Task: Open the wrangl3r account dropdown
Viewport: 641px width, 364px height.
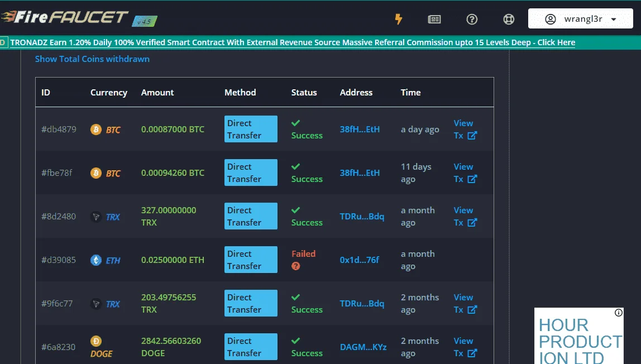Action: pyautogui.click(x=581, y=19)
